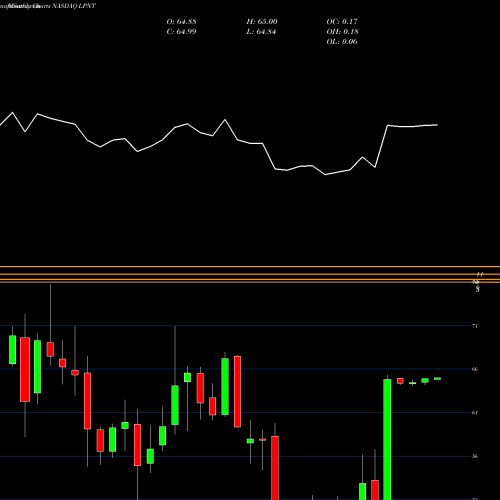This screenshot has width=500, height=500.
Task: Click the high value 'H: 65.00'
Action: coord(262,22)
